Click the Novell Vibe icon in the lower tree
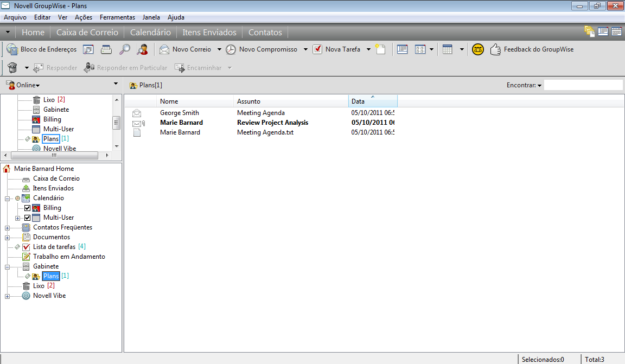Viewport: 625px width, 364px height. click(26, 296)
